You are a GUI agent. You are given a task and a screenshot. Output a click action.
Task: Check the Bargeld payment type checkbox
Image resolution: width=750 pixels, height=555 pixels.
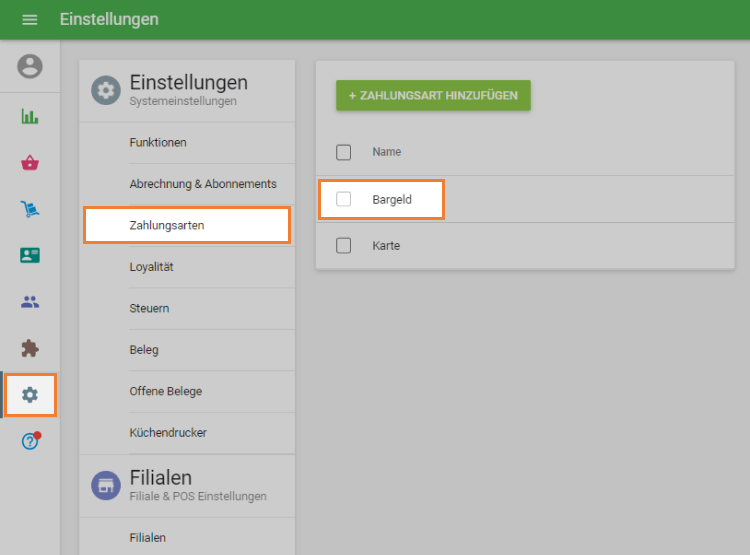343,199
